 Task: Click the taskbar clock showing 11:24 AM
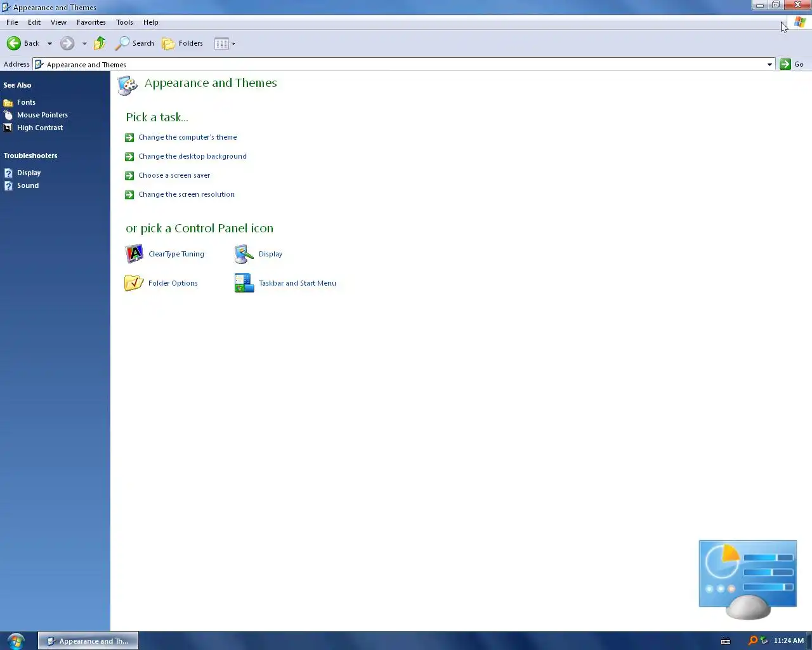(x=789, y=640)
